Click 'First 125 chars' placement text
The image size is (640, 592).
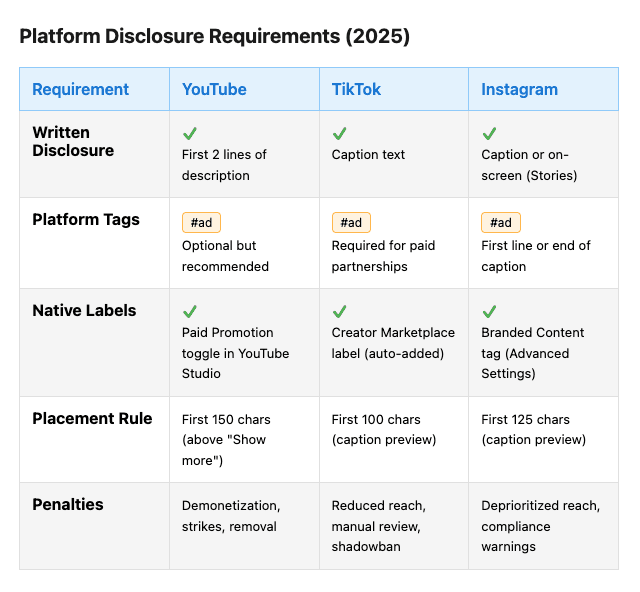click(x=525, y=420)
